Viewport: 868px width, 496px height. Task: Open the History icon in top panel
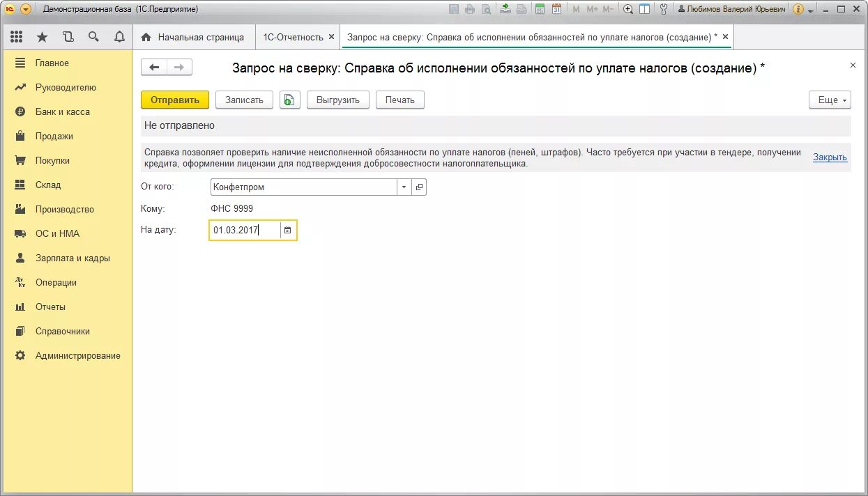tap(68, 37)
